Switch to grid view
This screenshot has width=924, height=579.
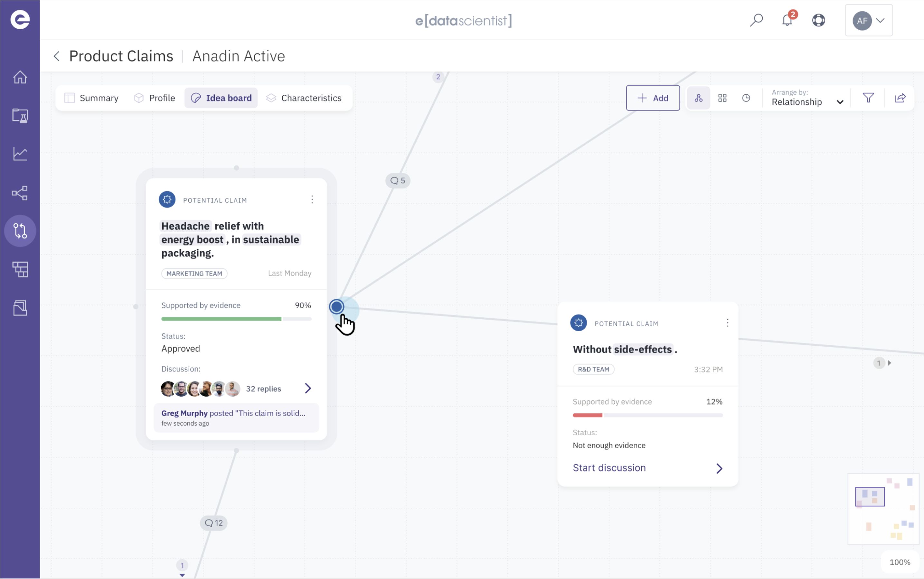(722, 98)
